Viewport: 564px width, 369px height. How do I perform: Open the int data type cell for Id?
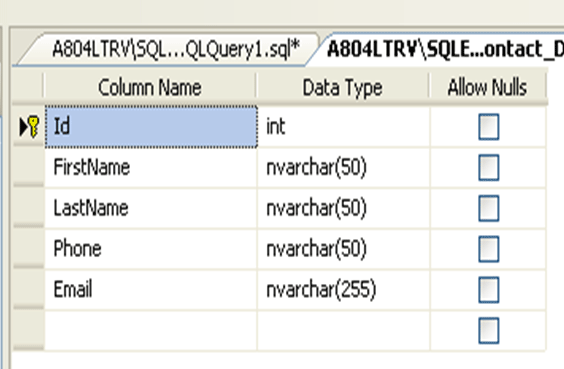click(344, 127)
